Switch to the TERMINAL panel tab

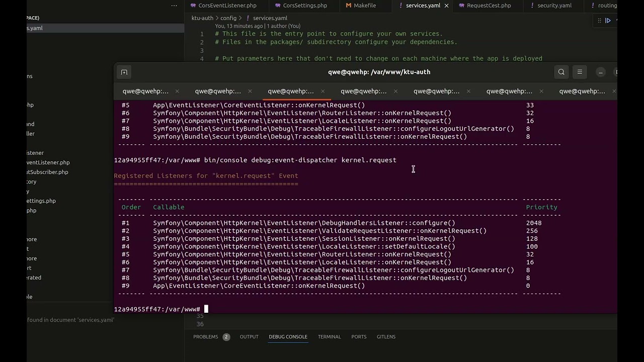pos(329,337)
